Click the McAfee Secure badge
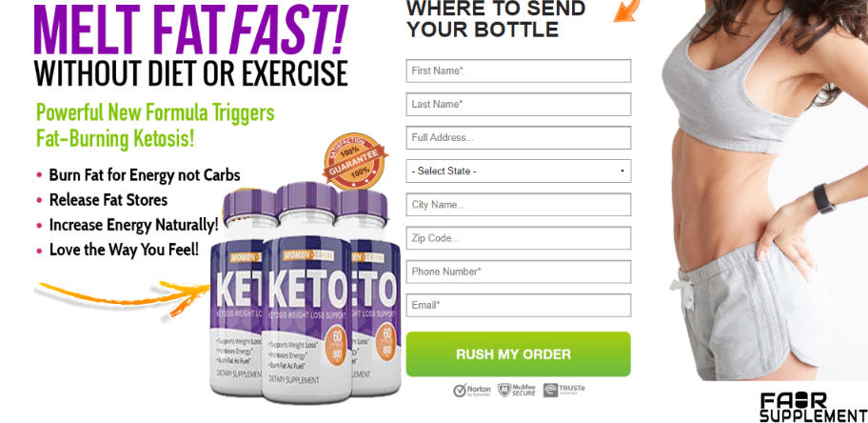Image resolution: width=868 pixels, height=423 pixels. (x=517, y=391)
